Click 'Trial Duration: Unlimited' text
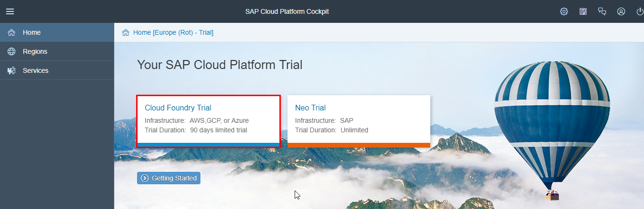 (332, 130)
